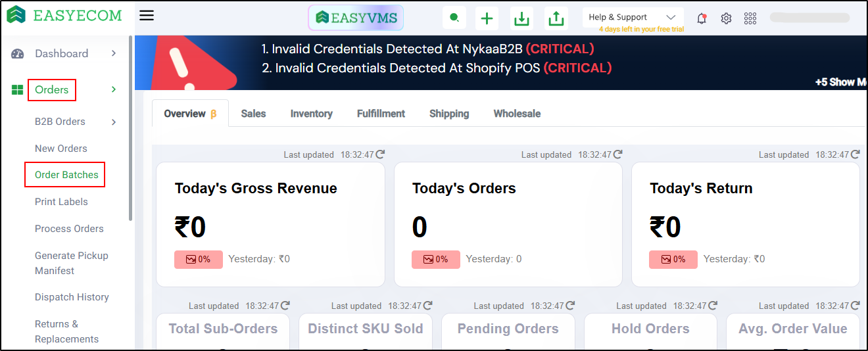This screenshot has height=351, width=868.
Task: Click the Pending Orders card title
Action: click(508, 329)
